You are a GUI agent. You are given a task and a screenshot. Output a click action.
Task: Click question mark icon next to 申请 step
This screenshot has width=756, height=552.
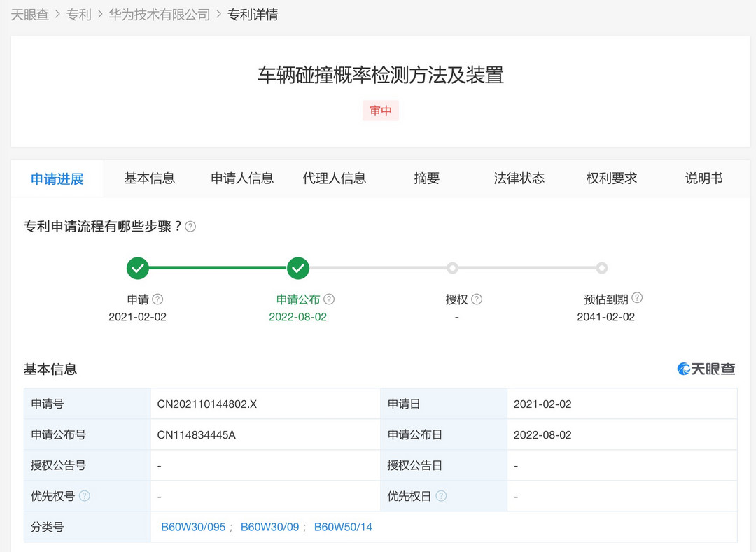(x=157, y=298)
